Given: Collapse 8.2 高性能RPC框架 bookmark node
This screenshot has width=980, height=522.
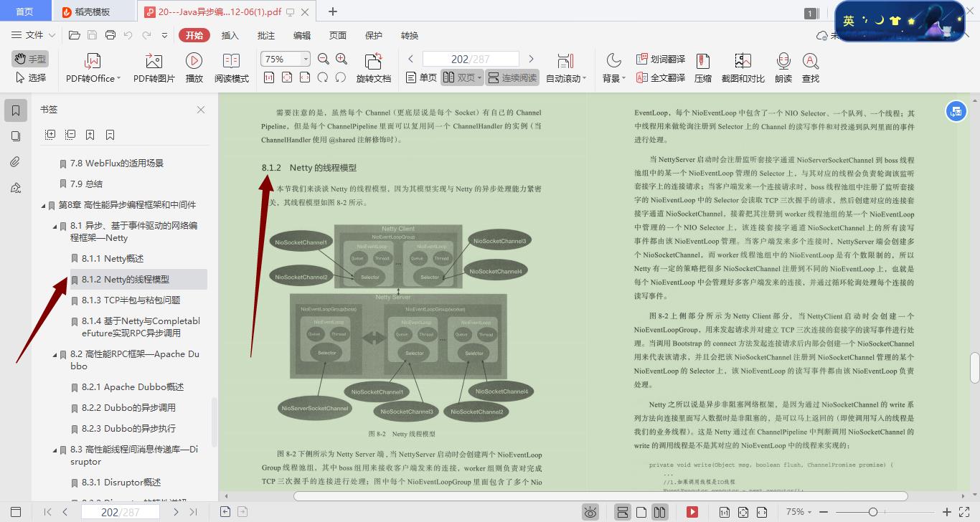Looking at the screenshot, I should [55, 354].
